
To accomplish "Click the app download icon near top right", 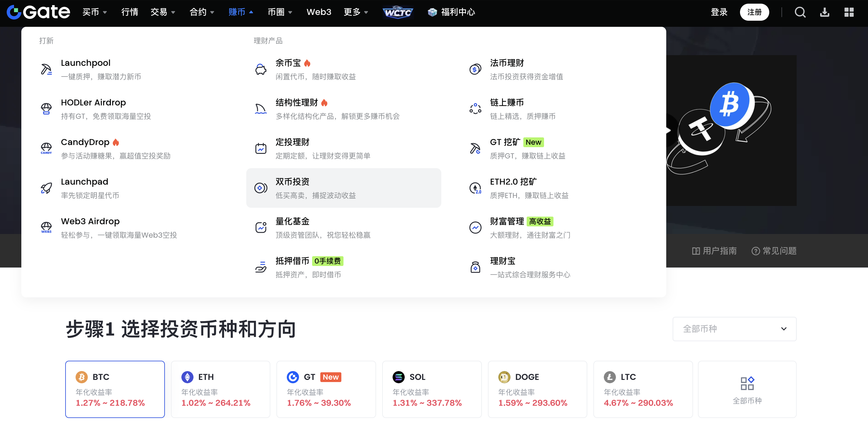I will click(x=824, y=12).
